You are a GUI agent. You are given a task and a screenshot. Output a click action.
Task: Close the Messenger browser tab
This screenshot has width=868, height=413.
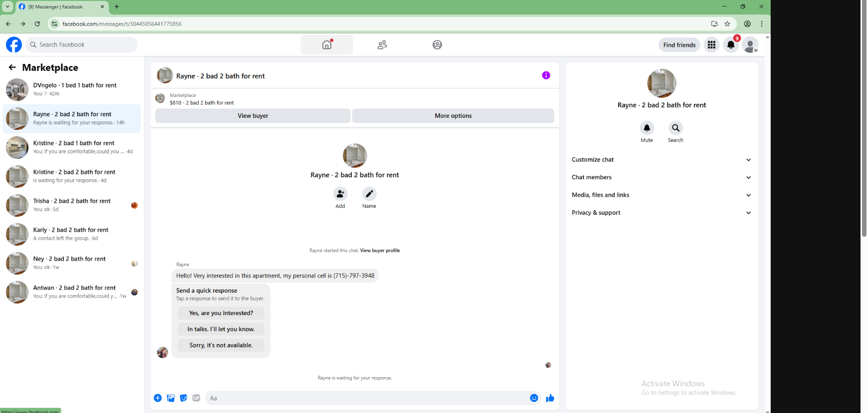(102, 6)
